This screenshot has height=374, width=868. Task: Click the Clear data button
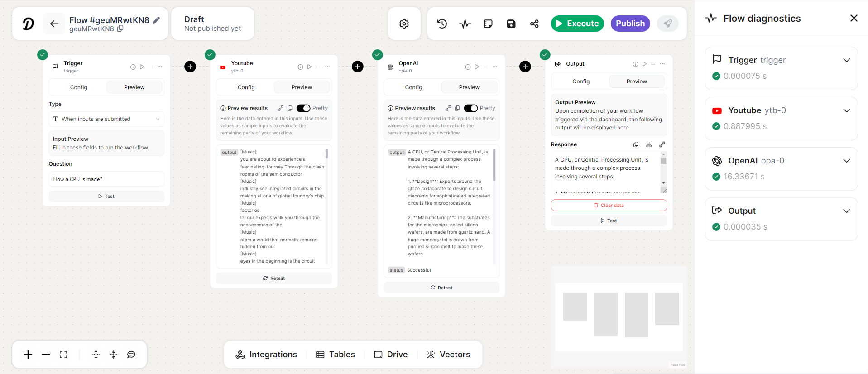point(609,205)
